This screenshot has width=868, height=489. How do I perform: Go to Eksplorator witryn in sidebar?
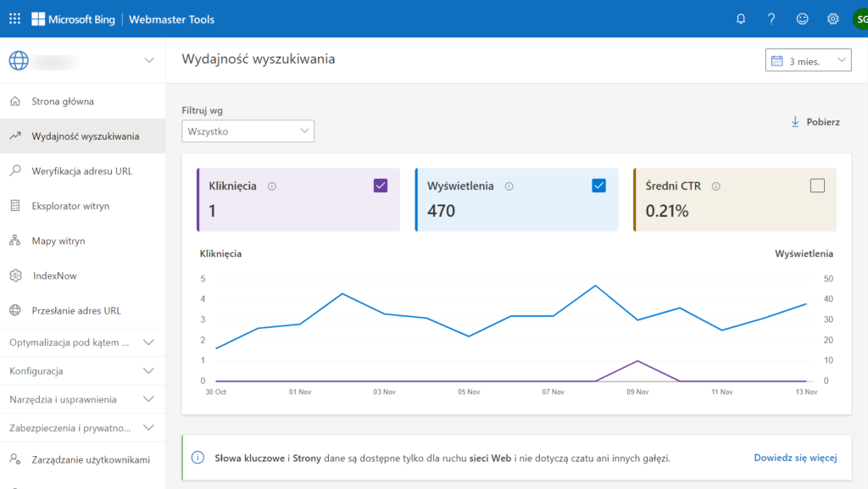point(70,206)
